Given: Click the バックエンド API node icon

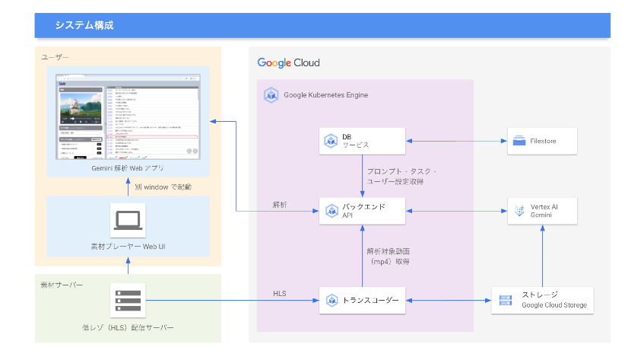Looking at the screenshot, I should click(332, 211).
